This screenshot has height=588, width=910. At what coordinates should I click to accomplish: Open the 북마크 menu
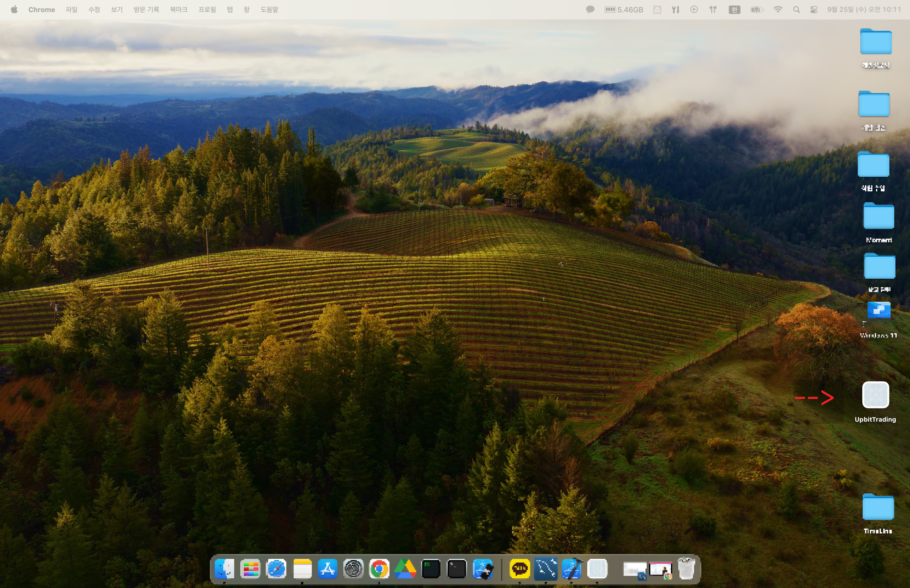tap(179, 9)
